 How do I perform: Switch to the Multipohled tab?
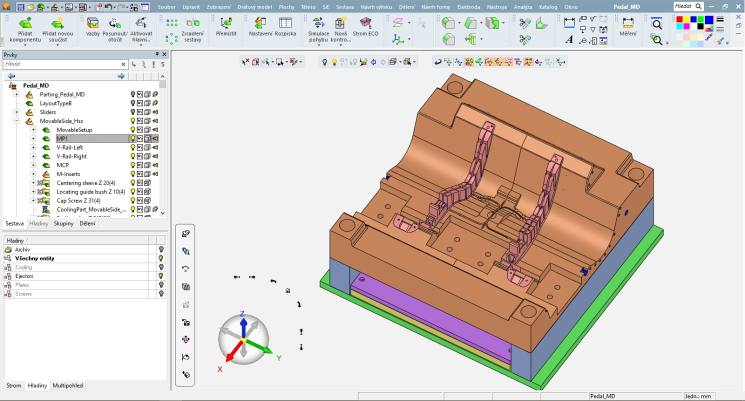[x=69, y=385]
